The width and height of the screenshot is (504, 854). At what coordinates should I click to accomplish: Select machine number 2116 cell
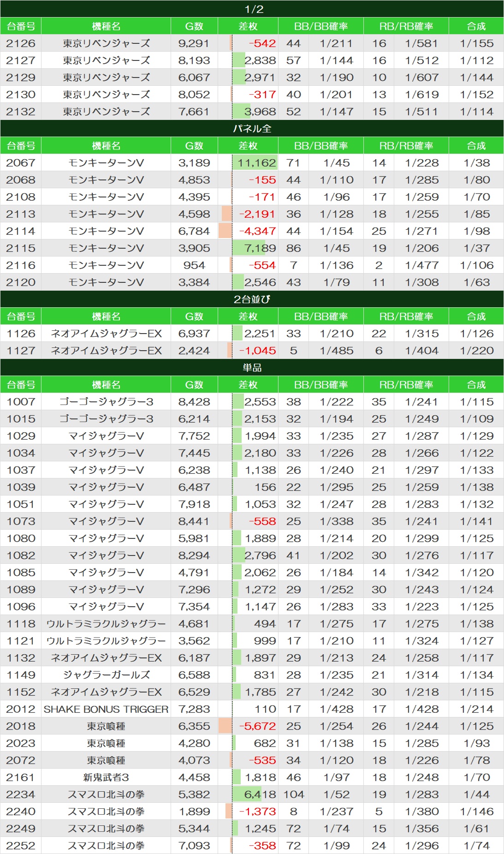(x=21, y=265)
